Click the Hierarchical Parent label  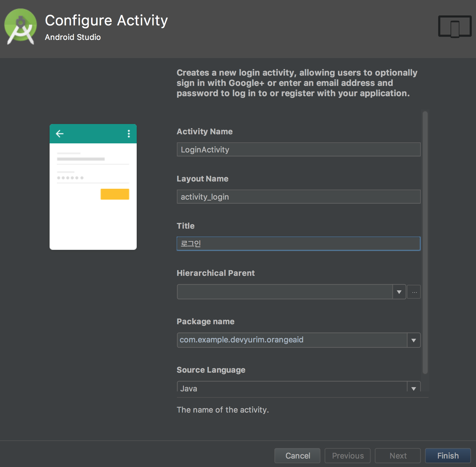click(216, 273)
